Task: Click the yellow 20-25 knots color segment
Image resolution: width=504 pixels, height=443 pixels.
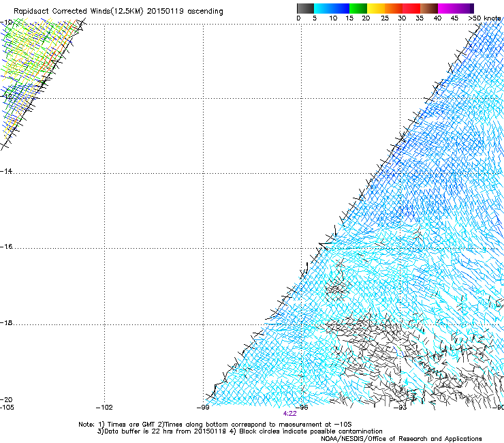Action: [376, 8]
